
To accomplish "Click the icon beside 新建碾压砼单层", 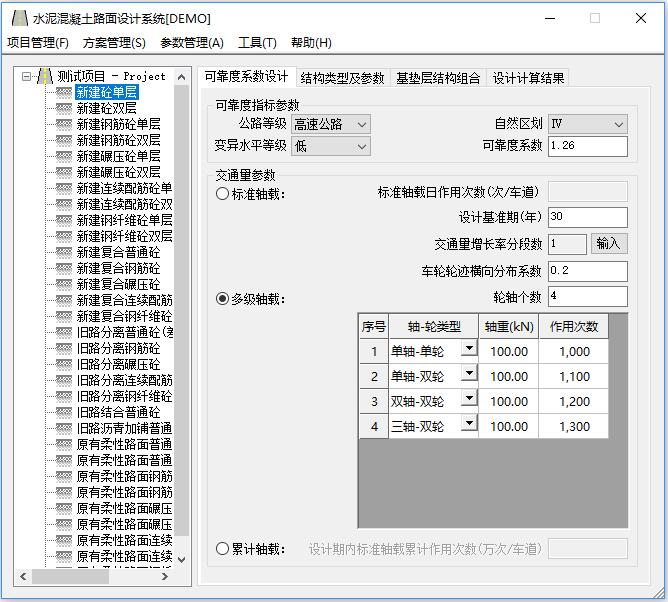I will (x=64, y=156).
